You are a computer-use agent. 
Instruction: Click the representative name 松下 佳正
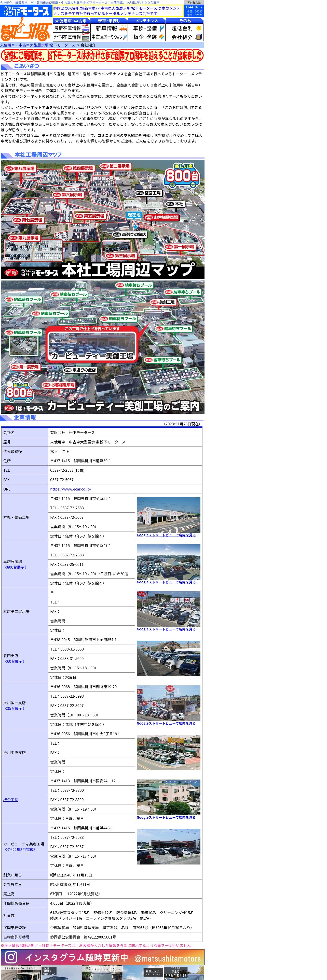click(x=59, y=452)
